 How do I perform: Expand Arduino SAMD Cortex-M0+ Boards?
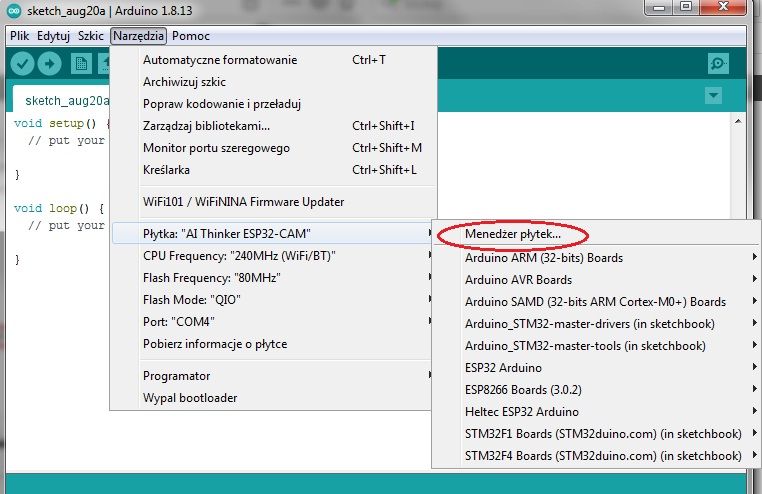pyautogui.click(x=597, y=302)
